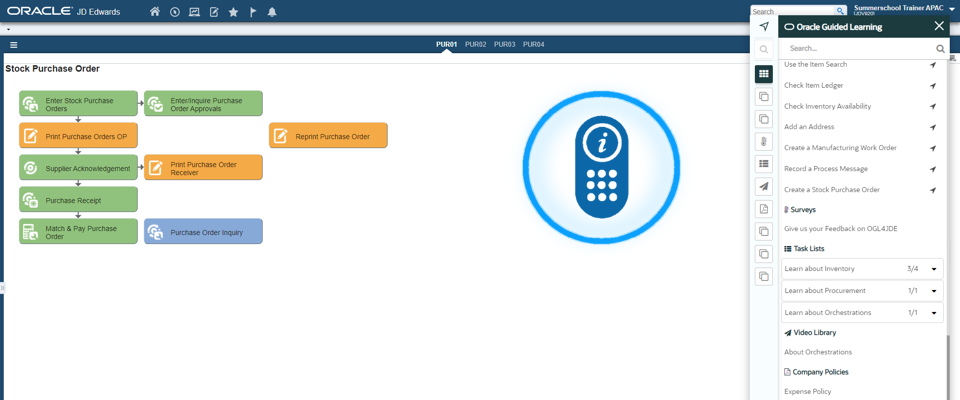Open Create a Manufacturing Work Order guide
Viewport: 960px width, 400px height.
pyautogui.click(x=840, y=148)
